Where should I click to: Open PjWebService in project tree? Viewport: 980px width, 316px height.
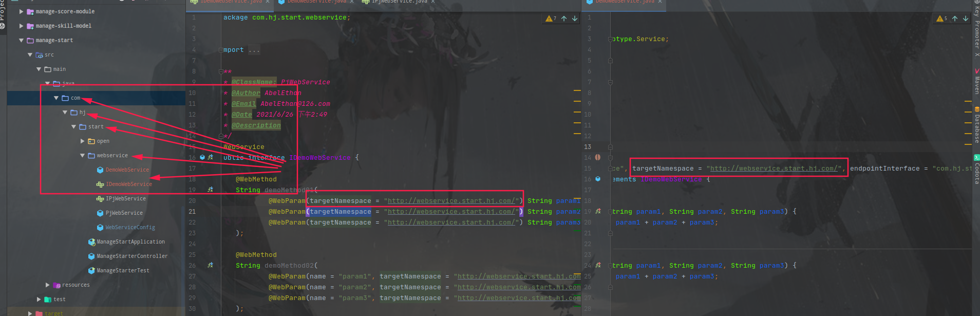124,213
